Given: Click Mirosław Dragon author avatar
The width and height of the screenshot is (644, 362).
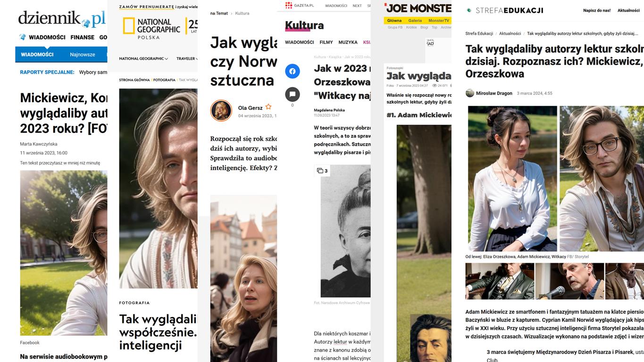Looking at the screenshot, I should (469, 93).
